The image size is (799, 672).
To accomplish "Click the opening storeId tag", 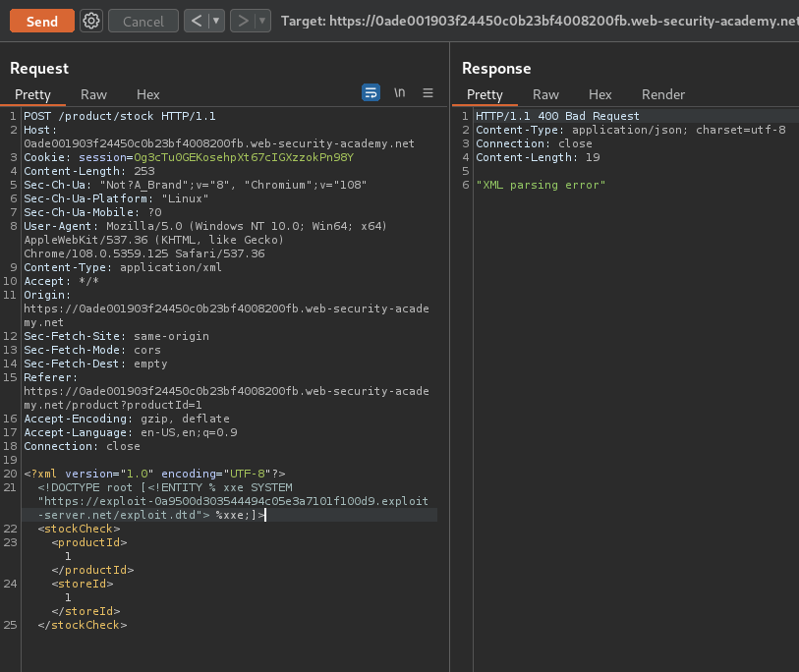I will (83, 584).
